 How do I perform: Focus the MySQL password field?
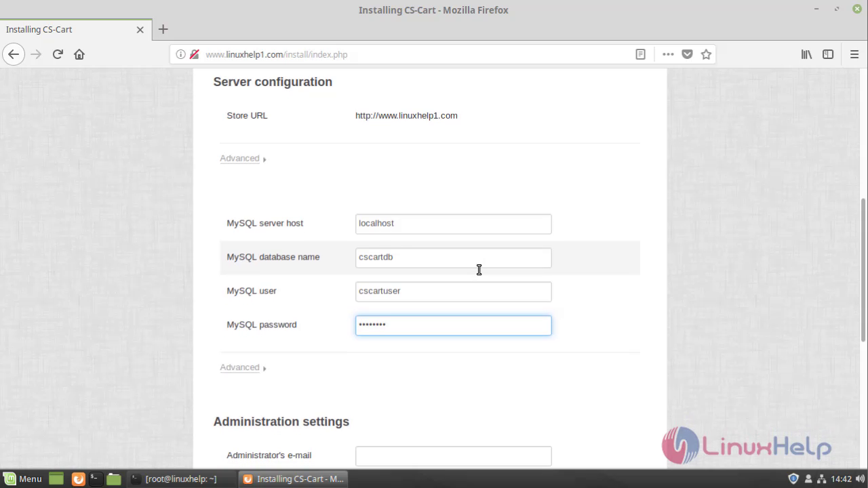[453, 325]
